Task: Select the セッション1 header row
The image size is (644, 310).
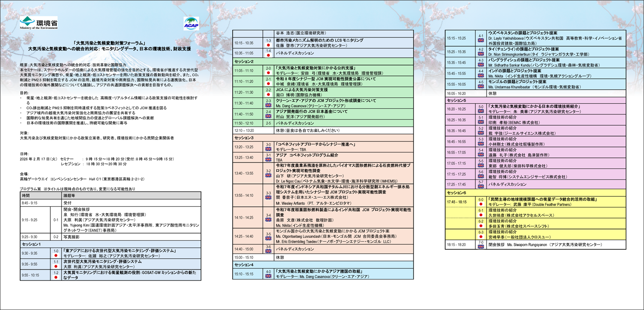Action: tap(110, 244)
